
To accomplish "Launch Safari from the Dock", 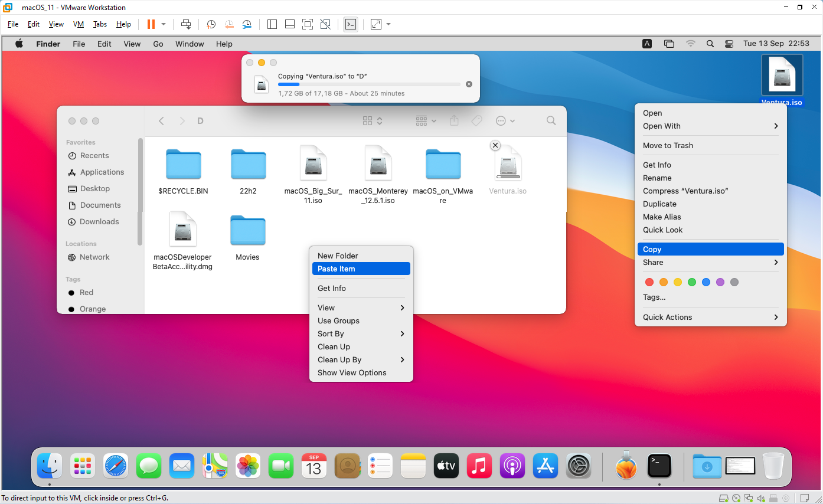I will 116,466.
